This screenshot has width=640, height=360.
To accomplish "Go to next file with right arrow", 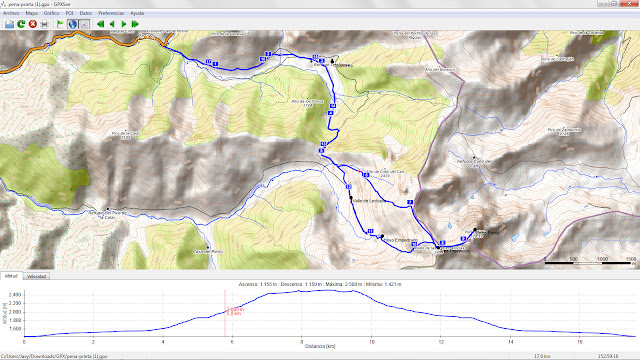I will point(123,24).
